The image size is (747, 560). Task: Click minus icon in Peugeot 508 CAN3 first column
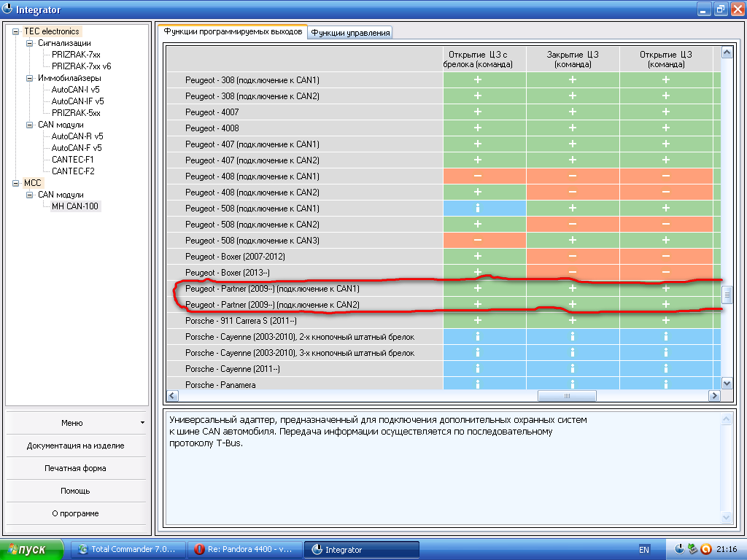[x=478, y=240]
